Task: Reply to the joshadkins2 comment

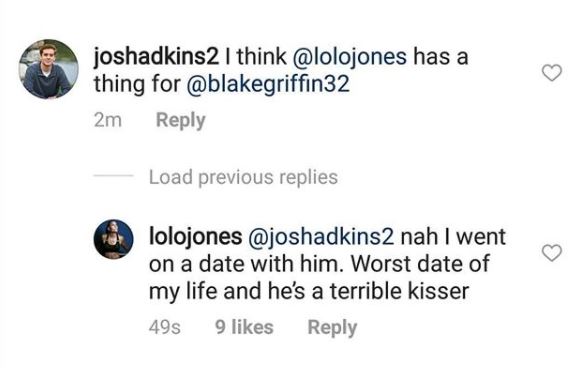Action: tap(181, 120)
